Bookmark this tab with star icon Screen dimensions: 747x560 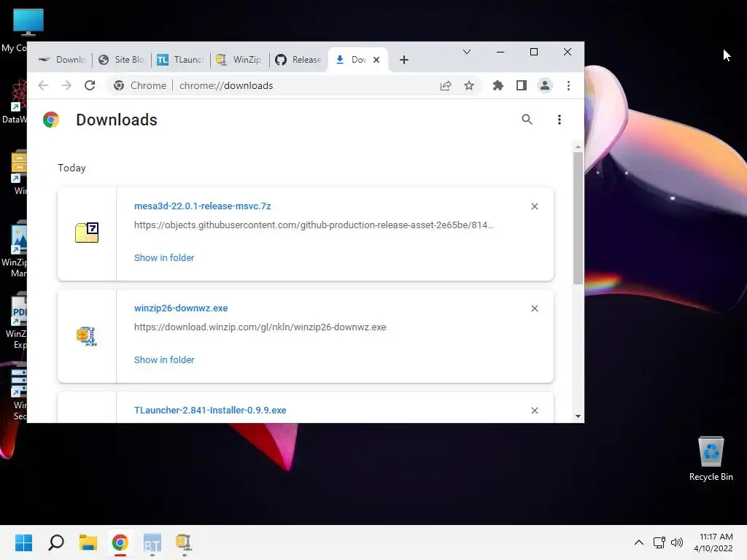(x=469, y=86)
